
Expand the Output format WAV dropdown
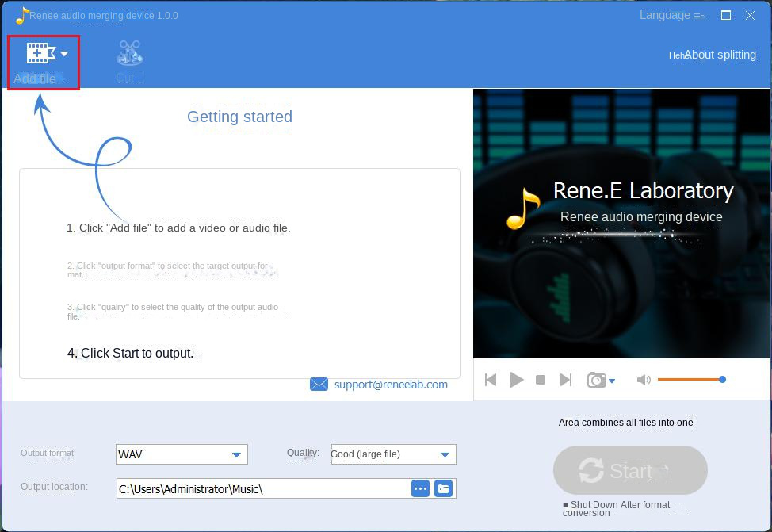click(235, 454)
